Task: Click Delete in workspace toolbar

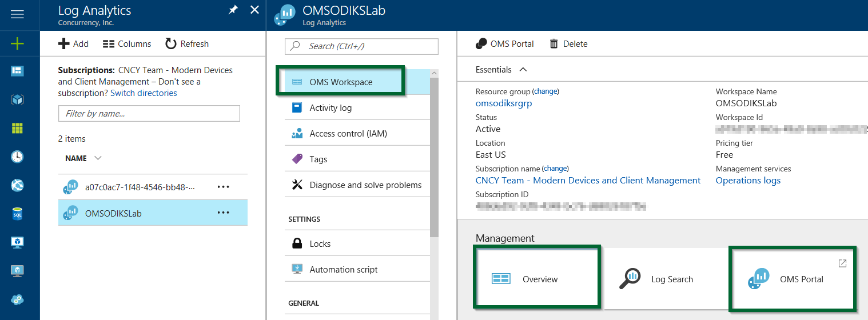Action: tap(568, 44)
